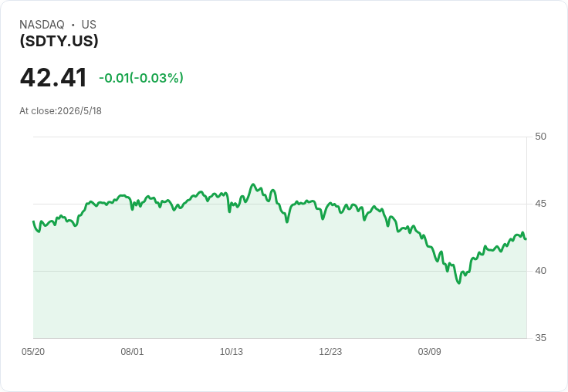This screenshot has height=392, width=568.
Task: Click the US country label
Action: [x=89, y=25]
